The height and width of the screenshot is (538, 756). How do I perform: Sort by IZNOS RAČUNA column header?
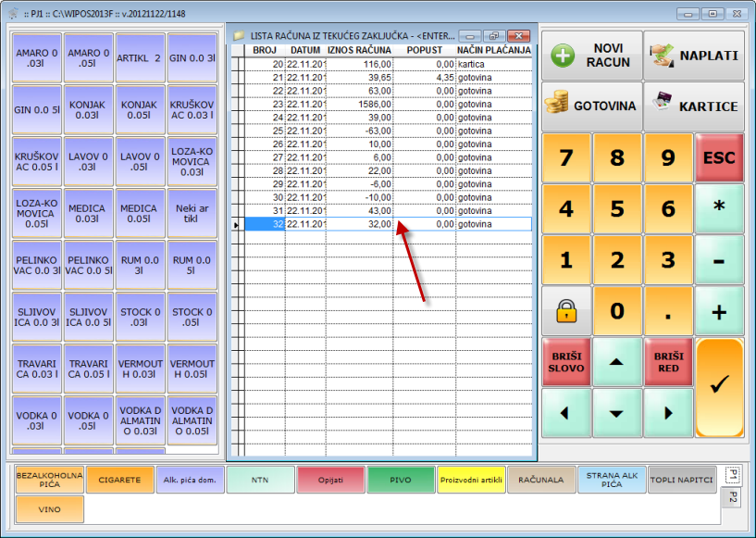pos(359,49)
